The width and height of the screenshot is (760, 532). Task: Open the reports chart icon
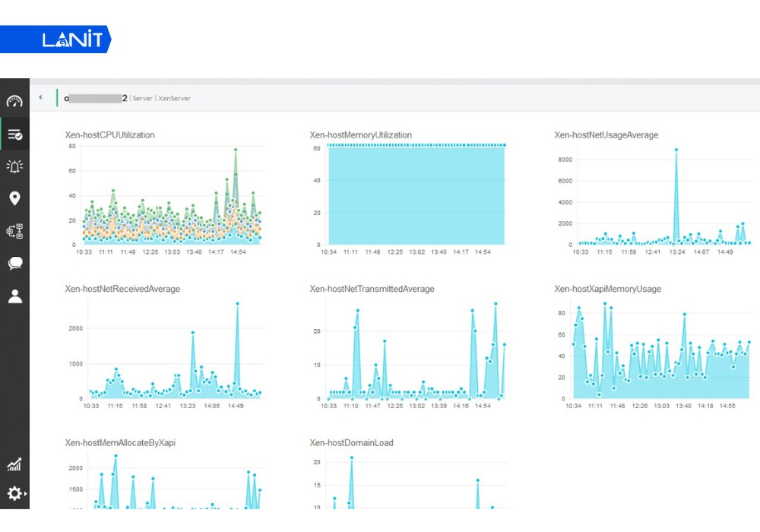point(14,464)
